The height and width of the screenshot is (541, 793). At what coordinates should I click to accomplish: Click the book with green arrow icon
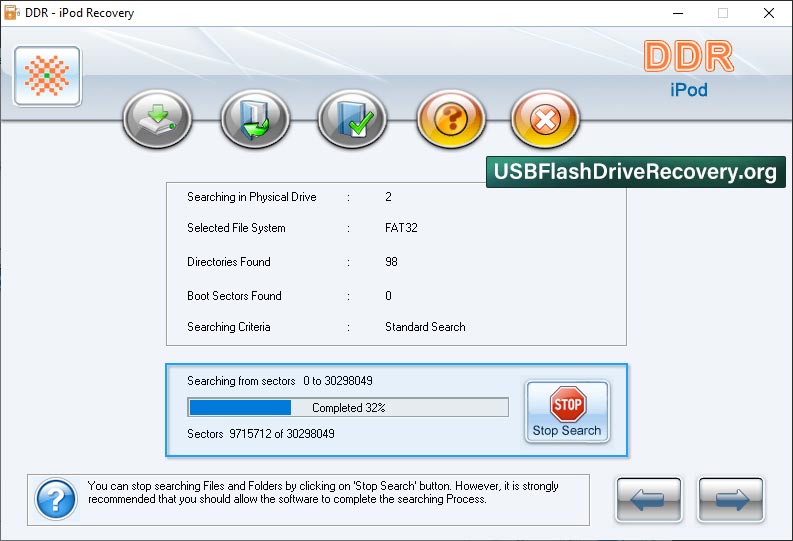pyautogui.click(x=255, y=119)
